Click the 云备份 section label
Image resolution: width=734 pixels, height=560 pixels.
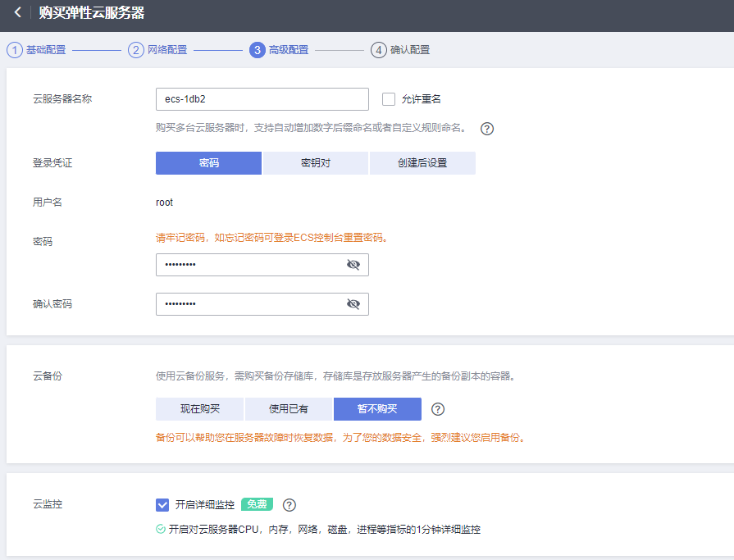point(48,376)
